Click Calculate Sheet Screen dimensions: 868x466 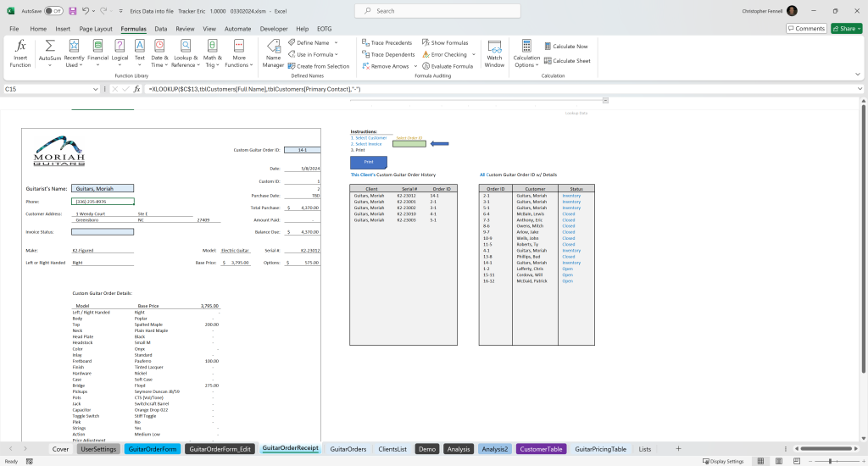click(x=567, y=61)
